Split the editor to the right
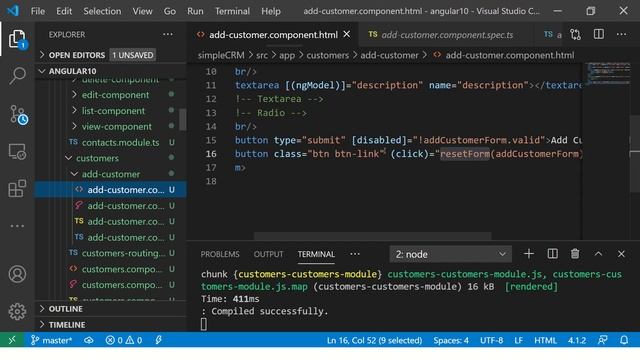Viewport: 640px width, 360px height. pos(599,35)
